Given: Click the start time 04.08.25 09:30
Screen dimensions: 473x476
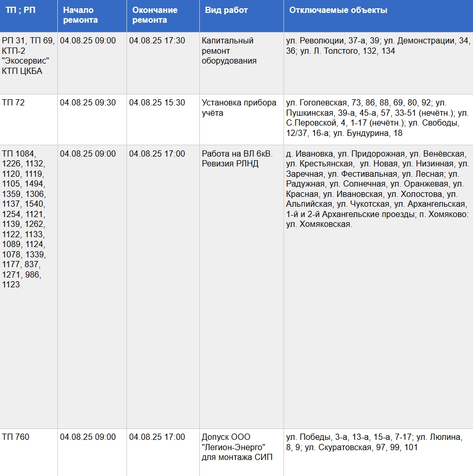Looking at the screenshot, I should (88, 103).
